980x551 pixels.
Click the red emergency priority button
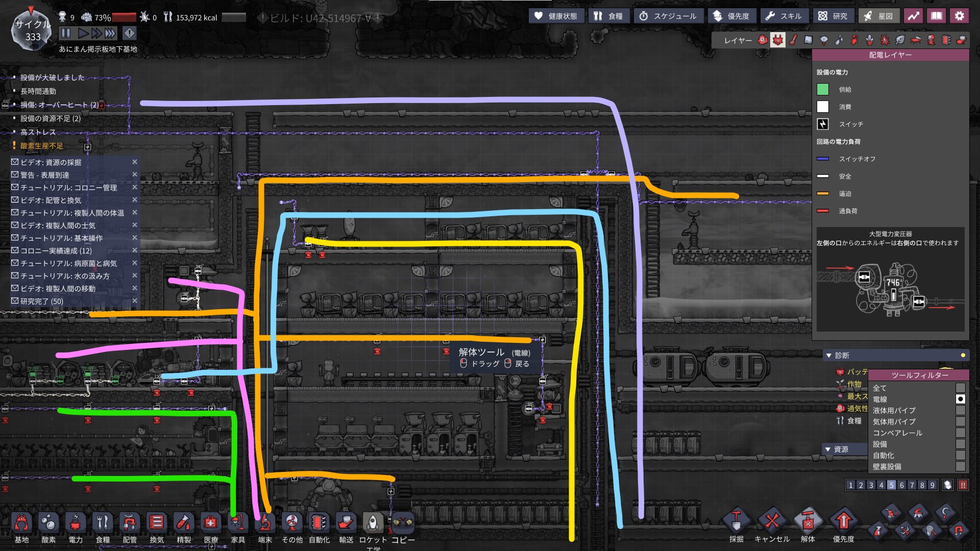[963, 485]
